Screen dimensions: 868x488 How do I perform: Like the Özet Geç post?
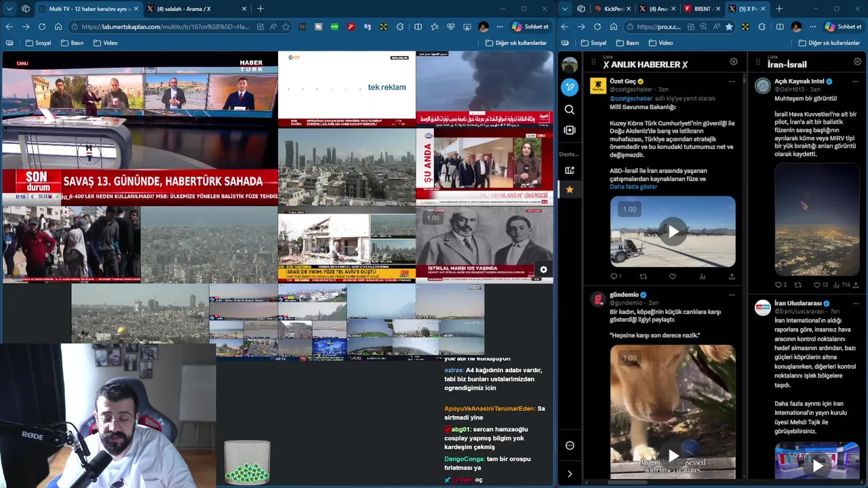673,276
